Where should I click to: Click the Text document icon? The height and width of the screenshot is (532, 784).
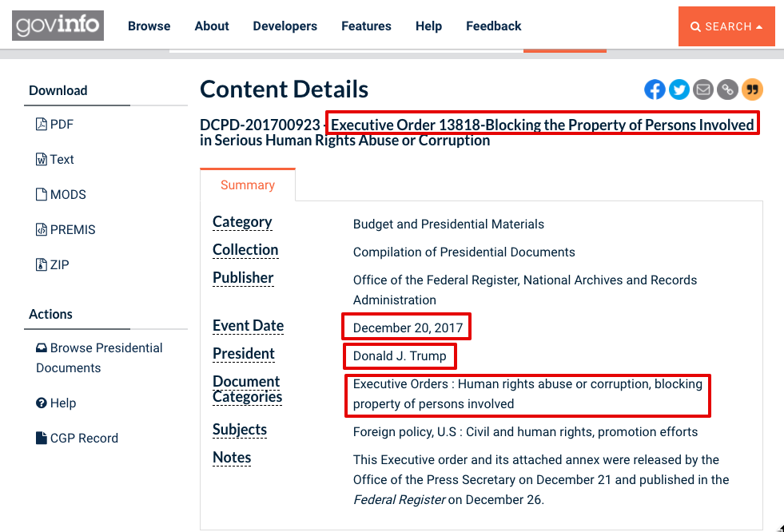tap(42, 159)
